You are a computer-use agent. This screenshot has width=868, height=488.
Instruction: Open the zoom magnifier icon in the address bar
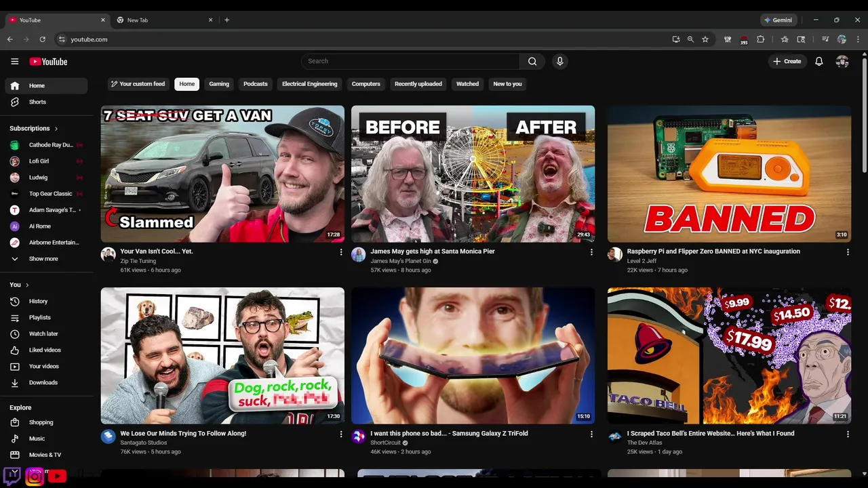click(x=690, y=39)
